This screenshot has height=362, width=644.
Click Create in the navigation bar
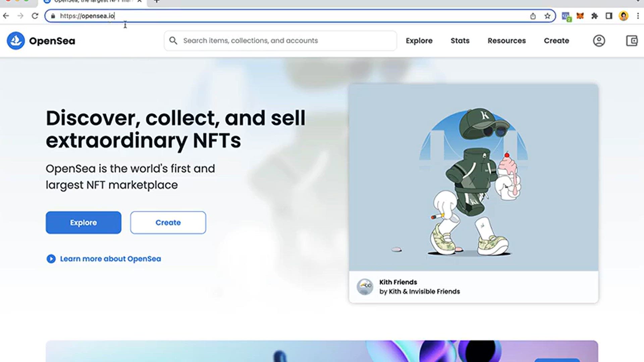556,41
